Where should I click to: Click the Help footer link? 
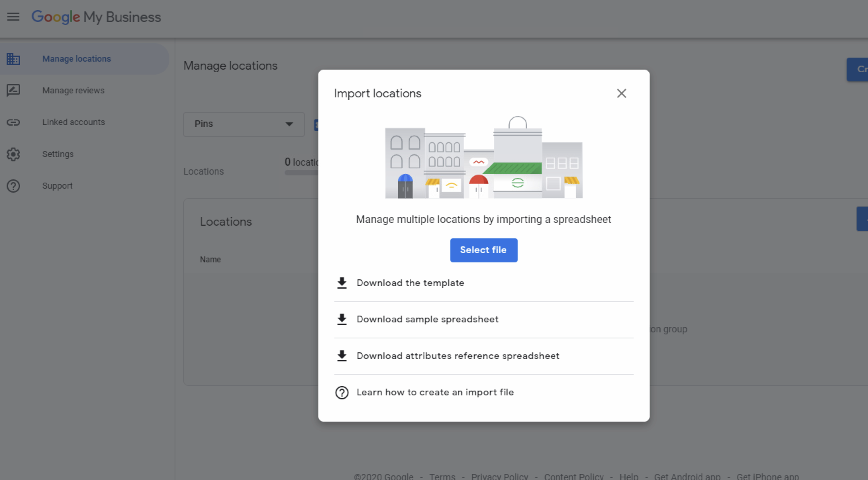(x=629, y=476)
